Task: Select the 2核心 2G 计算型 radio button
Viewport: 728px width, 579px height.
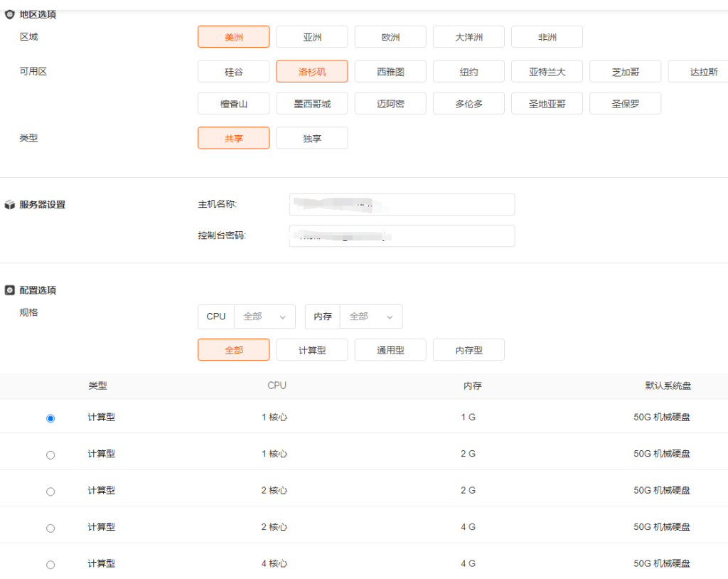Action: (50, 492)
